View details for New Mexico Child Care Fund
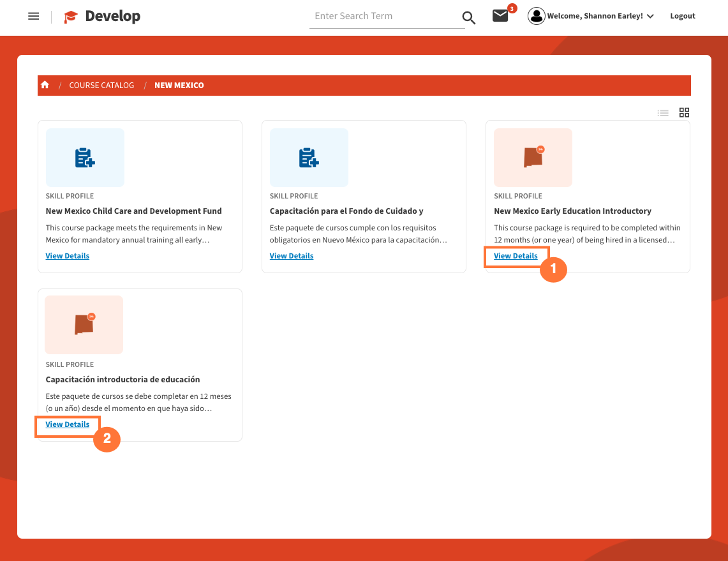The height and width of the screenshot is (561, 728). [x=68, y=256]
